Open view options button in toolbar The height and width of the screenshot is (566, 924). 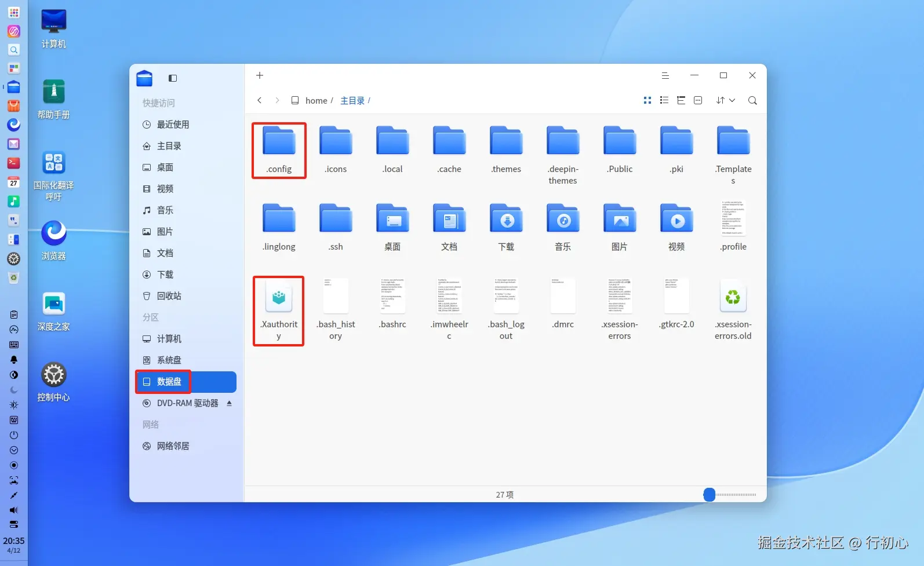point(698,100)
